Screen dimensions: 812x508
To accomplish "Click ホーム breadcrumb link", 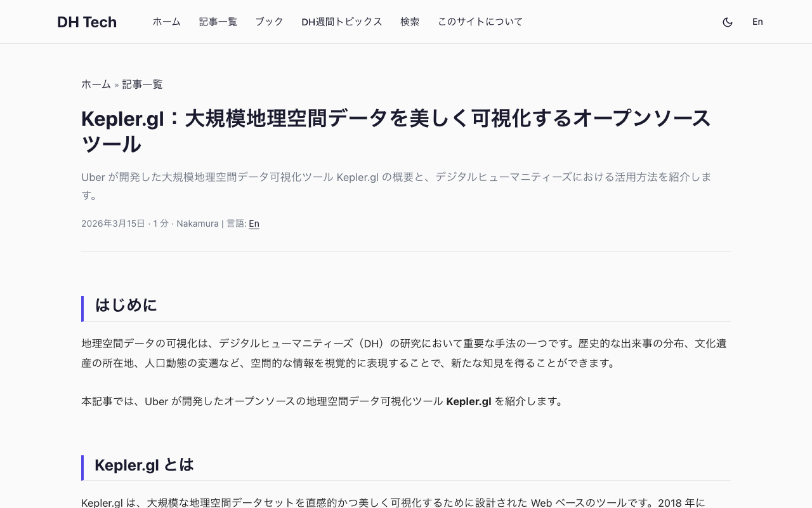I will pos(96,84).
